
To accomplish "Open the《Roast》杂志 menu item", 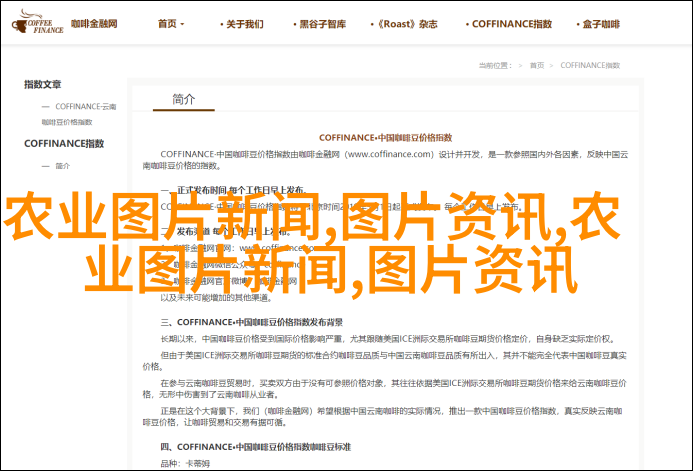I will [404, 24].
